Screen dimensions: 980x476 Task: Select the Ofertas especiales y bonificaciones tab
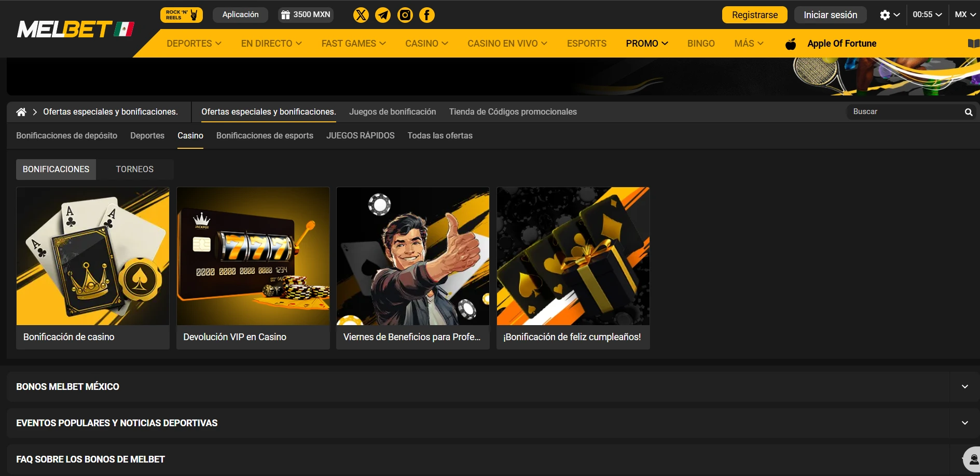269,112
